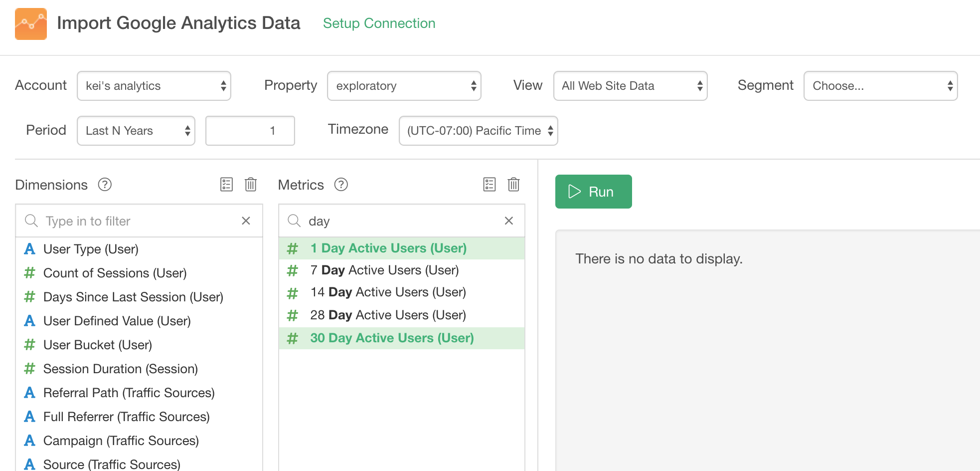Screen dimensions: 980x471
Task: Select Session Duration (Session) dimension
Action: (x=139, y=369)
